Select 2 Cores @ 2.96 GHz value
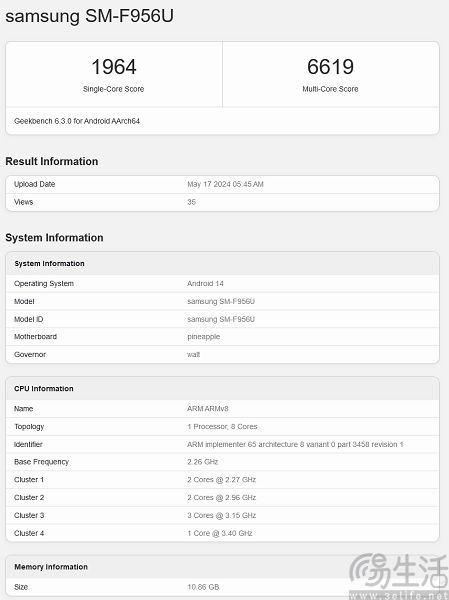Image resolution: width=449 pixels, height=600 pixels. coord(222,497)
